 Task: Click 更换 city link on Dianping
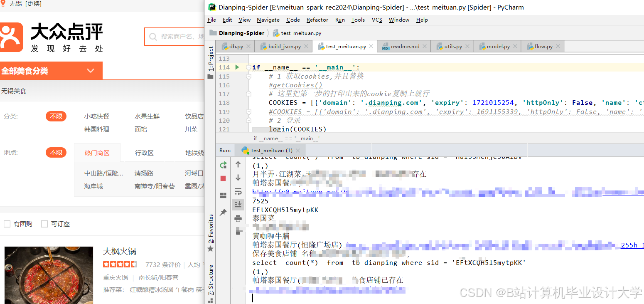[x=33, y=4]
